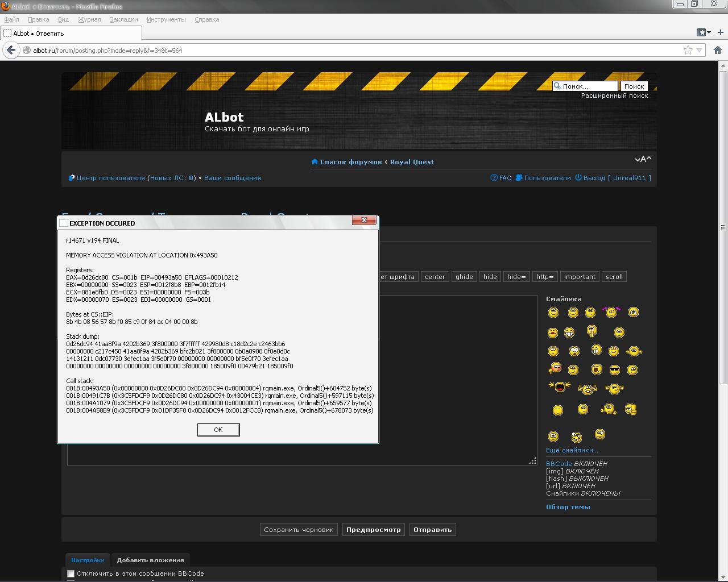Screen dimensions: 728x582
Task: Insert the thumbs-up smiley
Action: coord(630,409)
